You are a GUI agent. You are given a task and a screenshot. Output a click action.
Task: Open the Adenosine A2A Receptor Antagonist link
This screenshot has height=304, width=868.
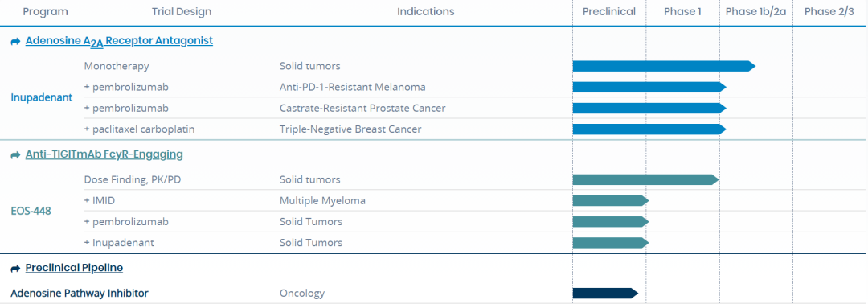click(119, 41)
